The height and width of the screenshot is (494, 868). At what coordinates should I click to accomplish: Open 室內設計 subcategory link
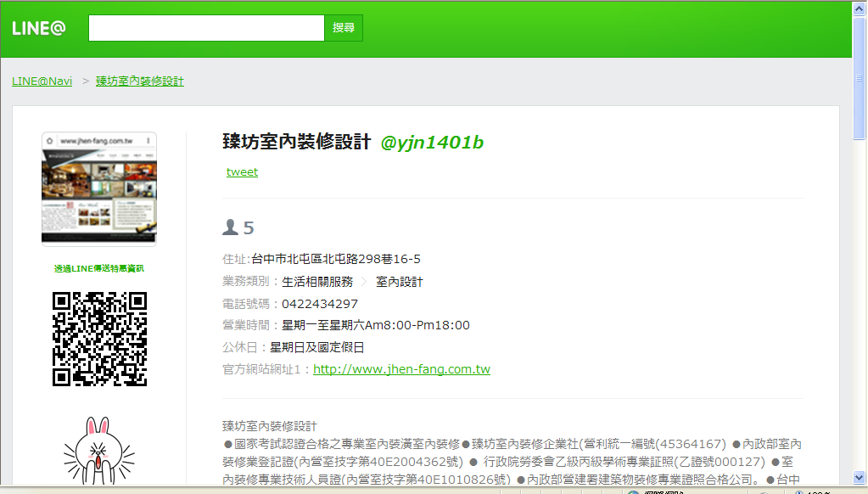pos(399,282)
